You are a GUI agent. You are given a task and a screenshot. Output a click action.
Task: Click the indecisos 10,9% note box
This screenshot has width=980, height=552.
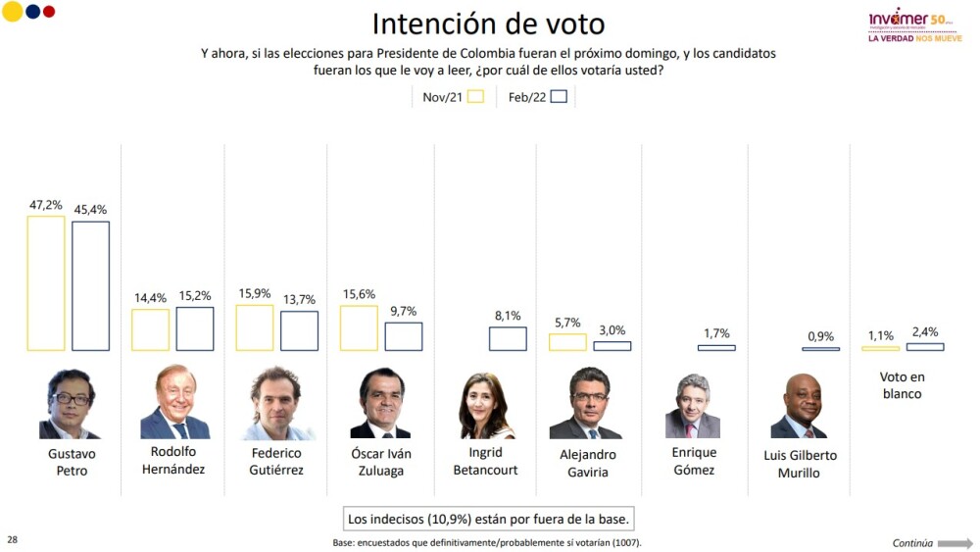coord(488,519)
